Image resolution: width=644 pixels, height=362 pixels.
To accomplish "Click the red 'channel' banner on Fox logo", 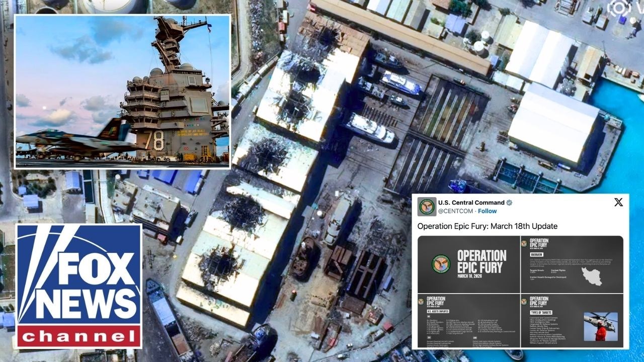I will coord(79,336).
